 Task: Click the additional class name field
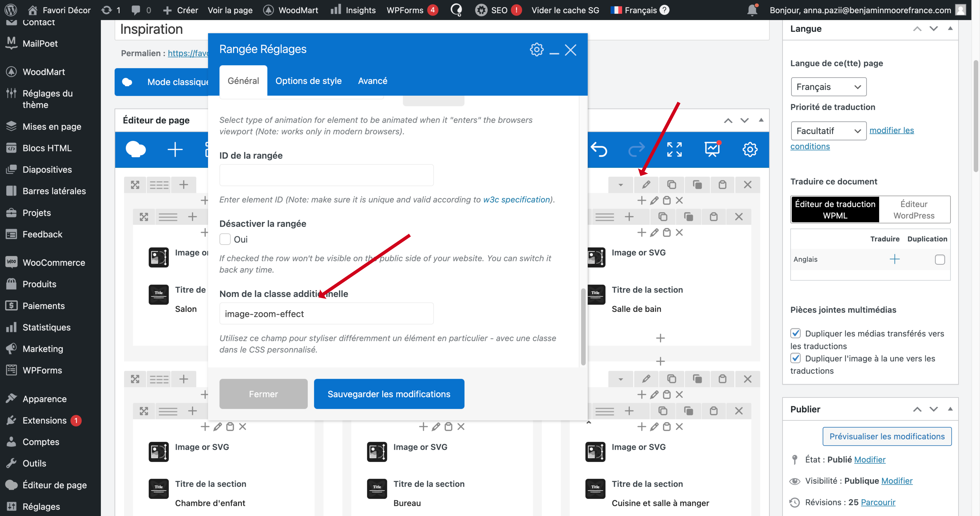326,314
